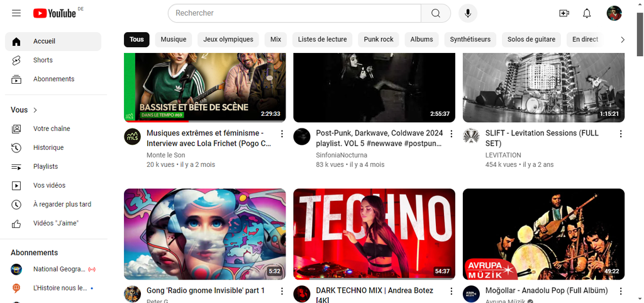Select the Synthétiseurs filter chip
Viewport: 644px width, 303px height.
(x=470, y=40)
